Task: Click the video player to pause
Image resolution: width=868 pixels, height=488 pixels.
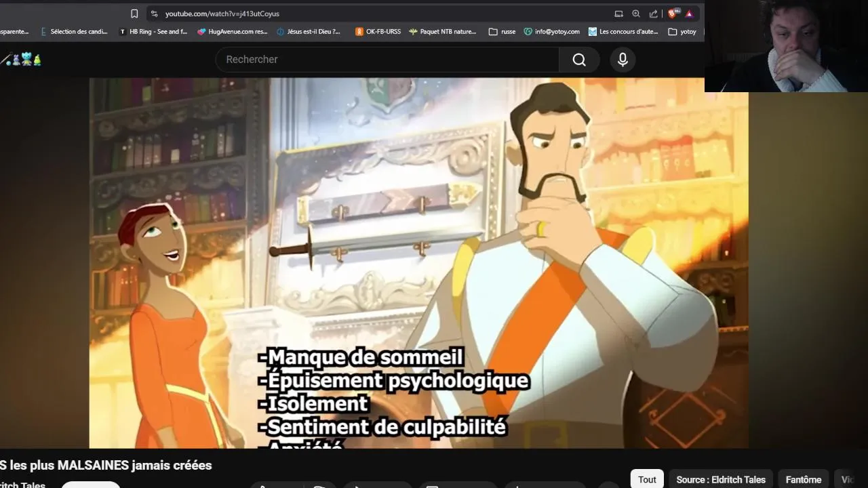Action: coord(418,263)
